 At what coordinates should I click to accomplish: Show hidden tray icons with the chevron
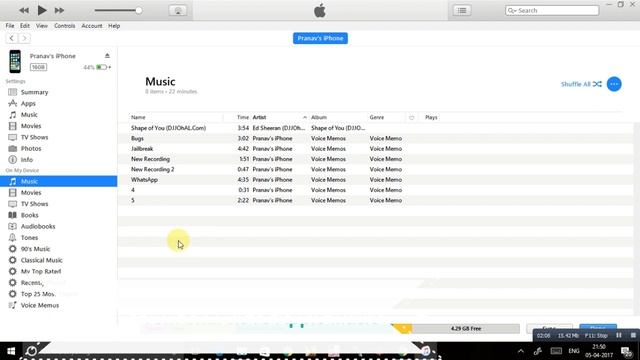521,351
